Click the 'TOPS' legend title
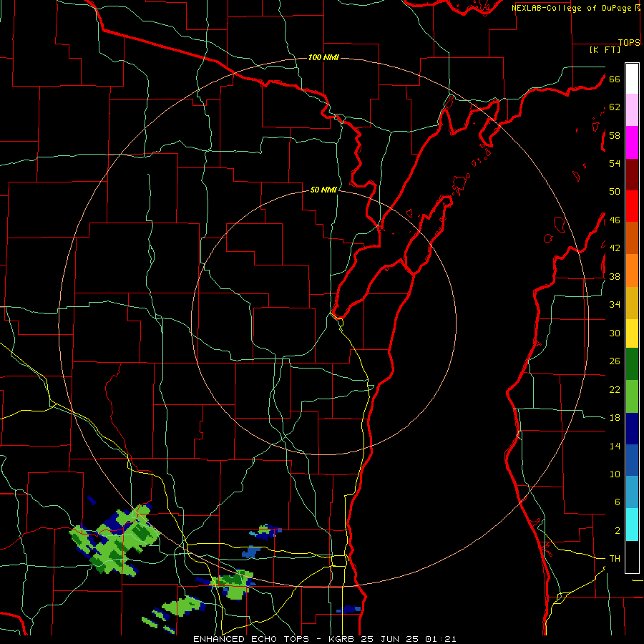Viewport: 644px width, 644px height. tap(629, 42)
